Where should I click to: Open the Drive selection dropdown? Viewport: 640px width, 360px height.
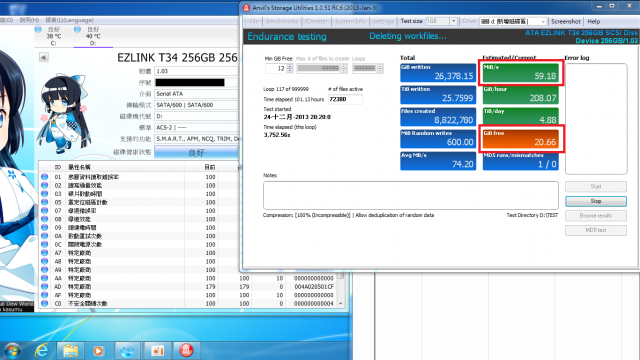(543, 21)
